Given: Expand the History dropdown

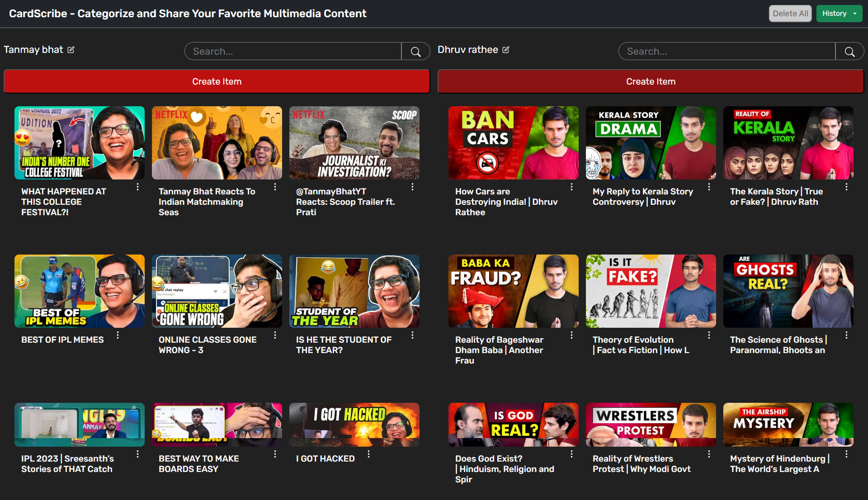Looking at the screenshot, I should 839,14.
